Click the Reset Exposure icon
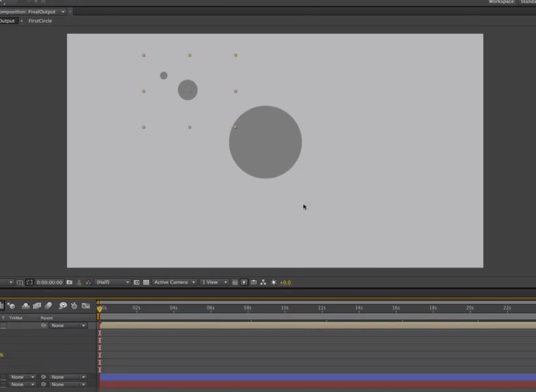The width and height of the screenshot is (536, 392). coord(274,282)
